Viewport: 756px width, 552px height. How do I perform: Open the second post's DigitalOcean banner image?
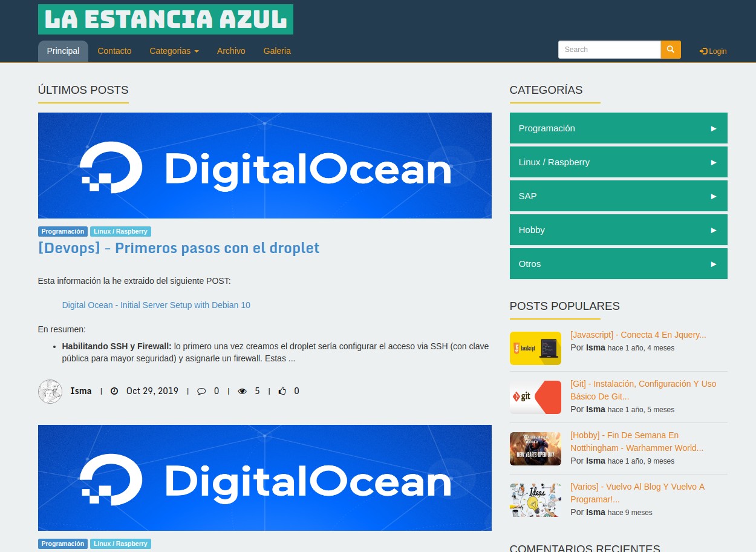[x=265, y=478]
